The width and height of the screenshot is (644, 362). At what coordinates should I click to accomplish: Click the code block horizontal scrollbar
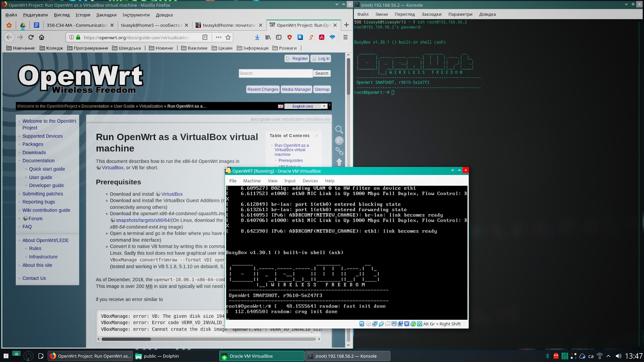pyautogui.click(x=126, y=339)
